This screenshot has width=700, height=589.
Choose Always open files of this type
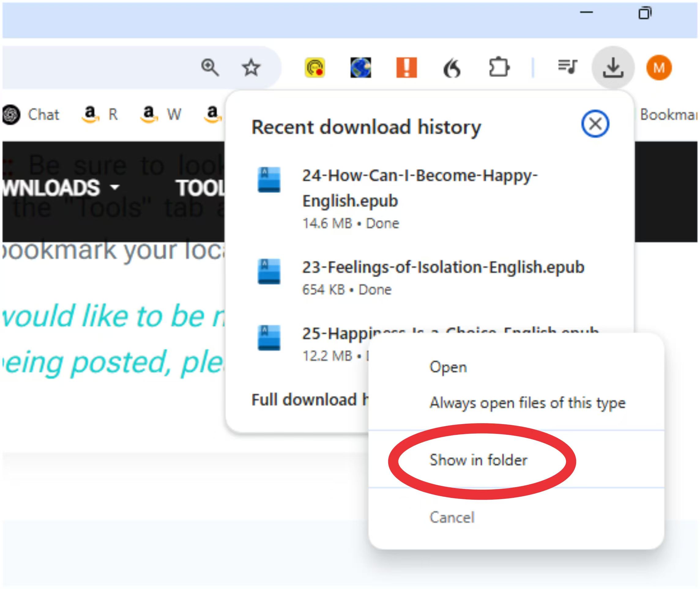point(527,403)
